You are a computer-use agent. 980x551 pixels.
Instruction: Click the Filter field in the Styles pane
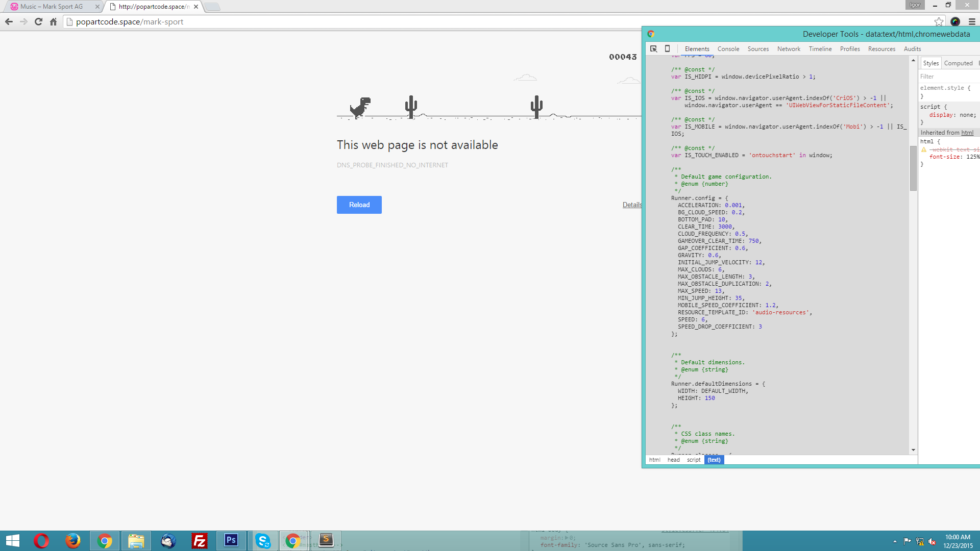point(949,77)
